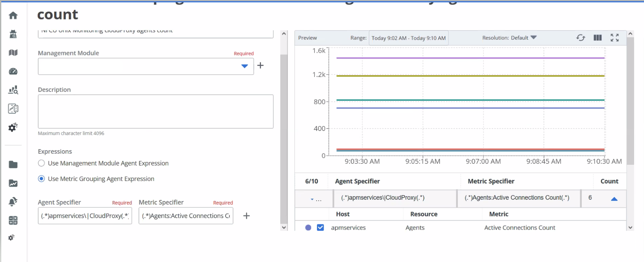Expand the preview chart to fullscreen

[x=615, y=38]
